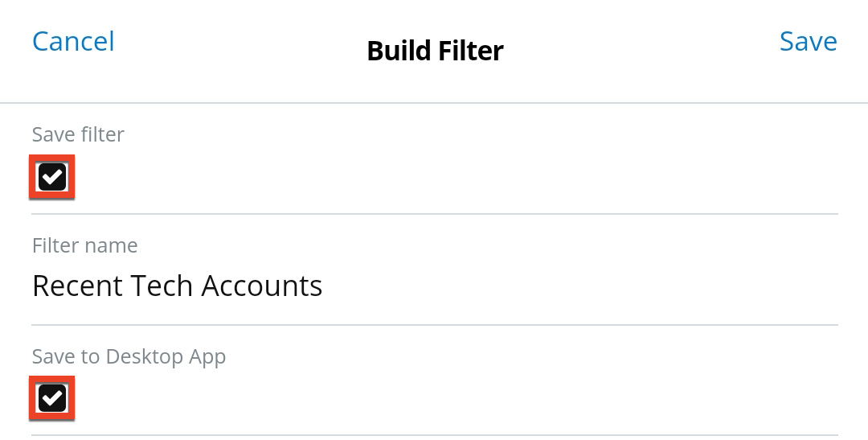Close the Build Filter screen via Cancel
Viewport: 868px width, 440px height.
click(x=73, y=41)
